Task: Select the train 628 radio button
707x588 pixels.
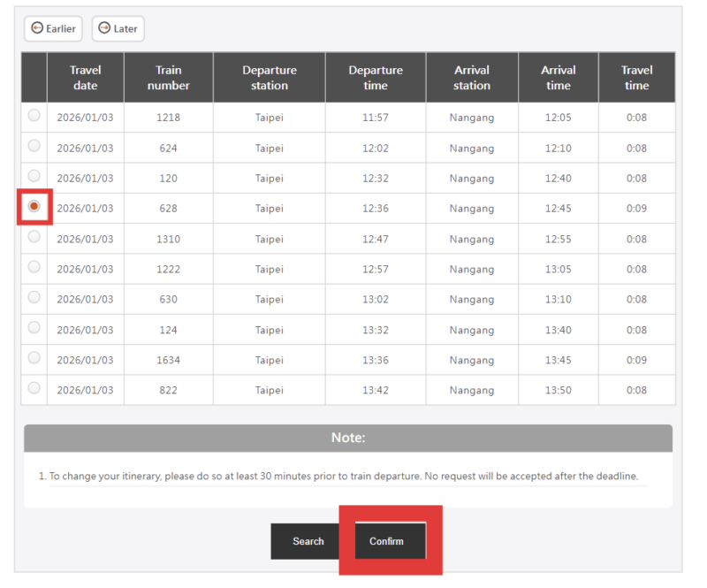Action: pos(34,206)
